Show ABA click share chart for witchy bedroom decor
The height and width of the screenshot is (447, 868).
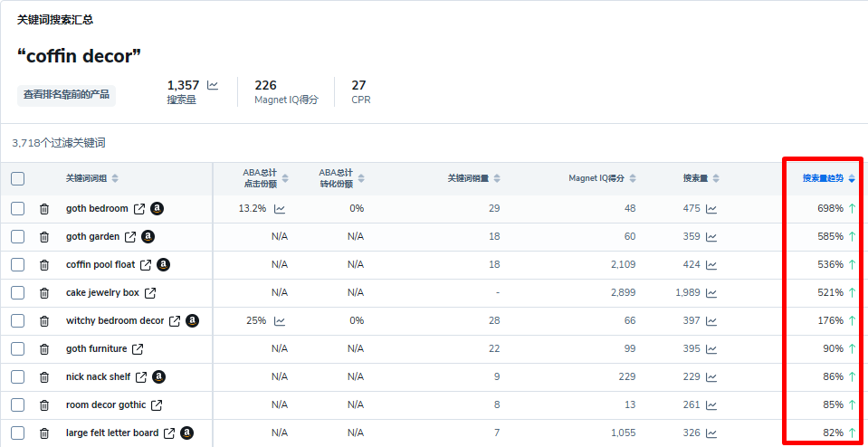(280, 321)
